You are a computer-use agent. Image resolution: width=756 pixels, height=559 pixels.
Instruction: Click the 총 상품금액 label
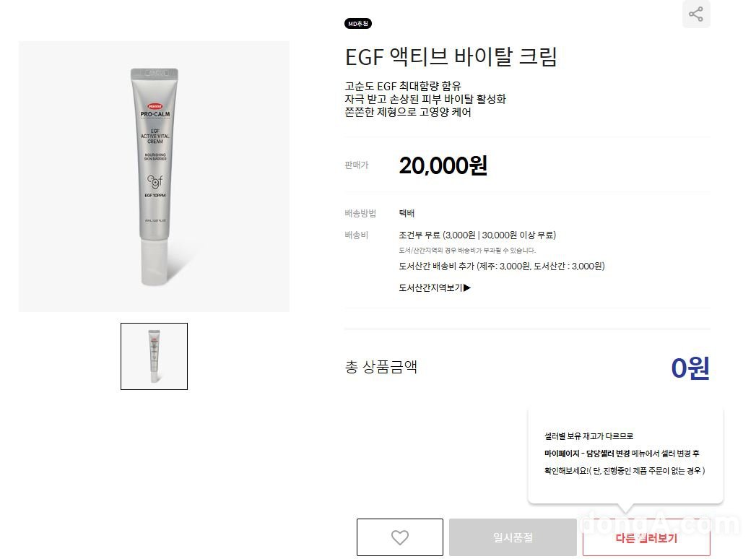[x=381, y=367]
